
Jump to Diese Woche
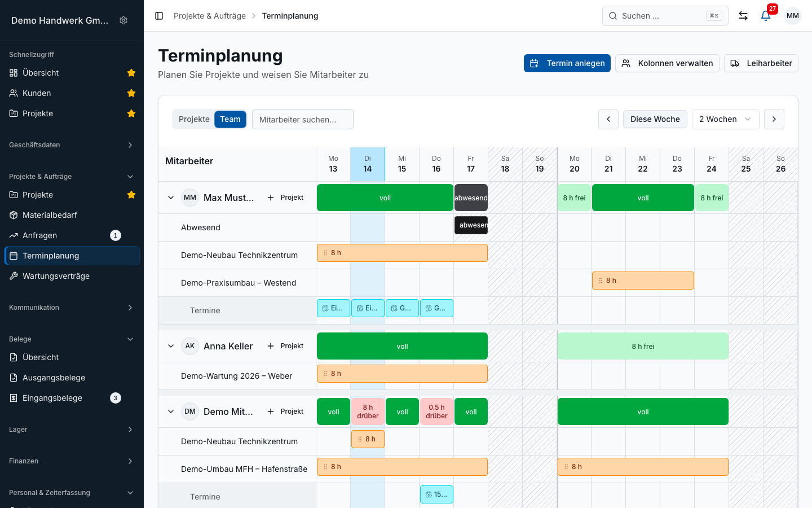pos(655,119)
